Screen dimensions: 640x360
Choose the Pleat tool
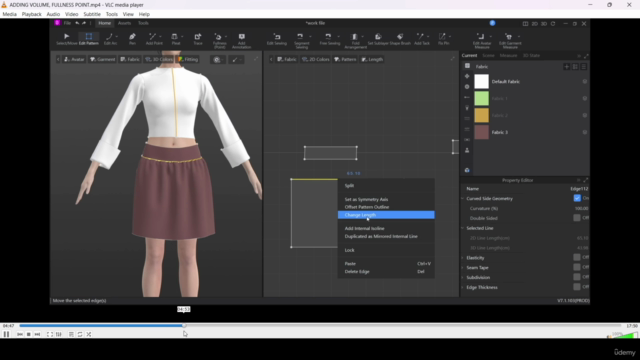tap(176, 39)
